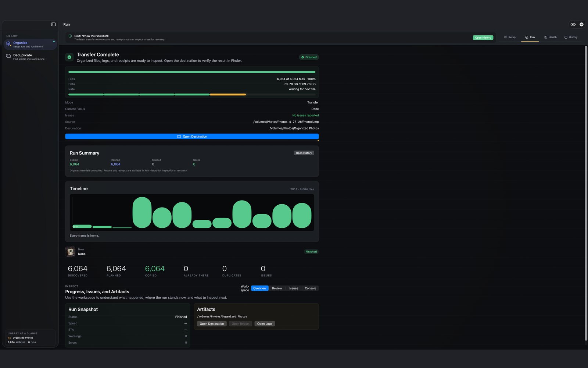The height and width of the screenshot is (368, 588).
Task: Click the Open Logs button
Action: (265, 324)
